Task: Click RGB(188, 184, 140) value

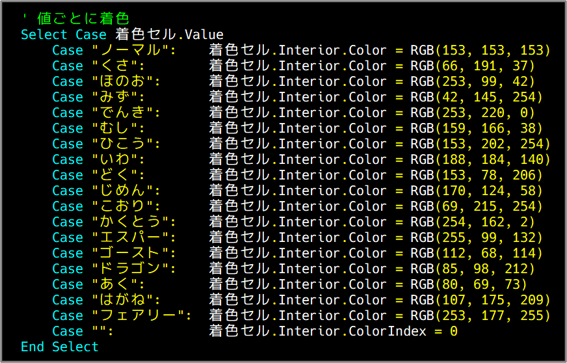Action: pos(481,159)
